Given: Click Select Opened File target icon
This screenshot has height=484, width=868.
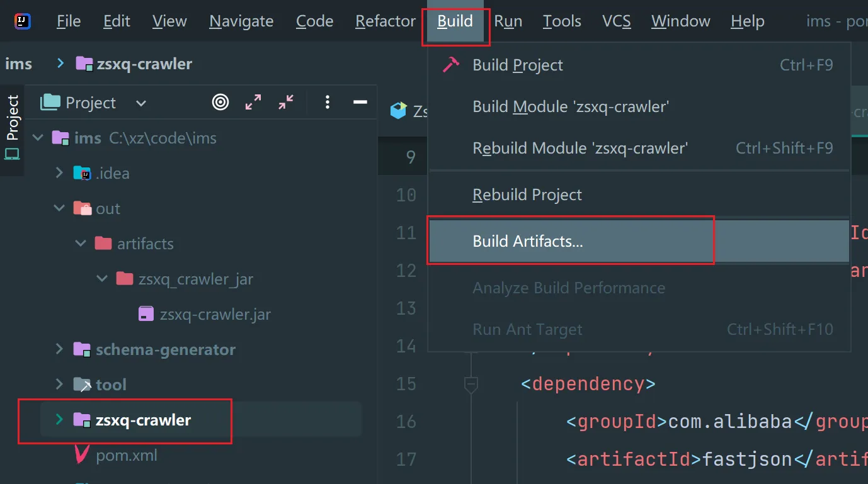Looking at the screenshot, I should [220, 102].
